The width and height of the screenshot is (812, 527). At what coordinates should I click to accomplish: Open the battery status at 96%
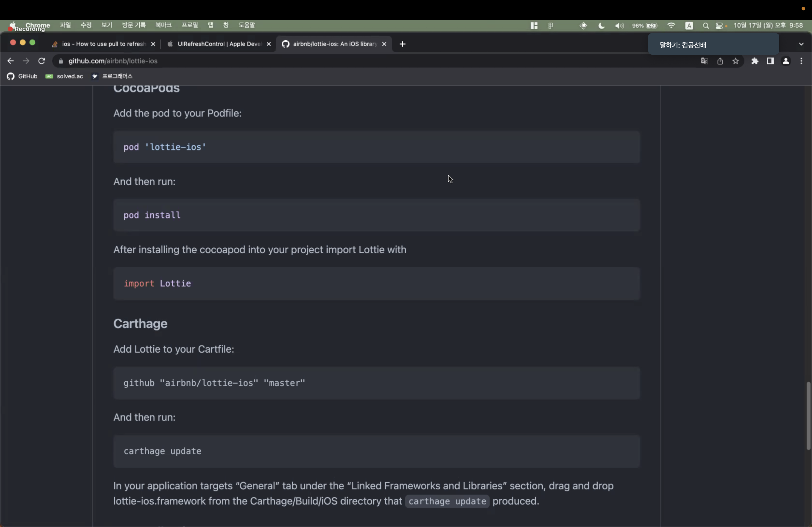coord(645,25)
